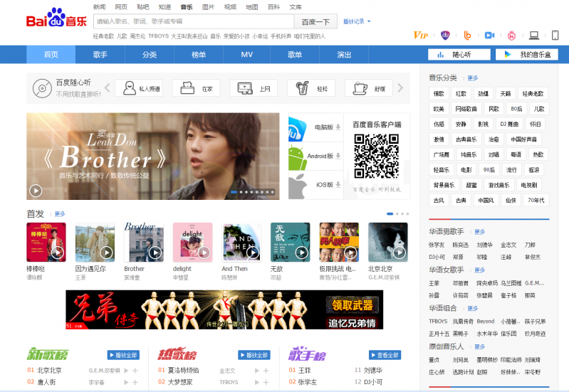
Task: Click the 百度随心听 disc icon
Action: 42,88
